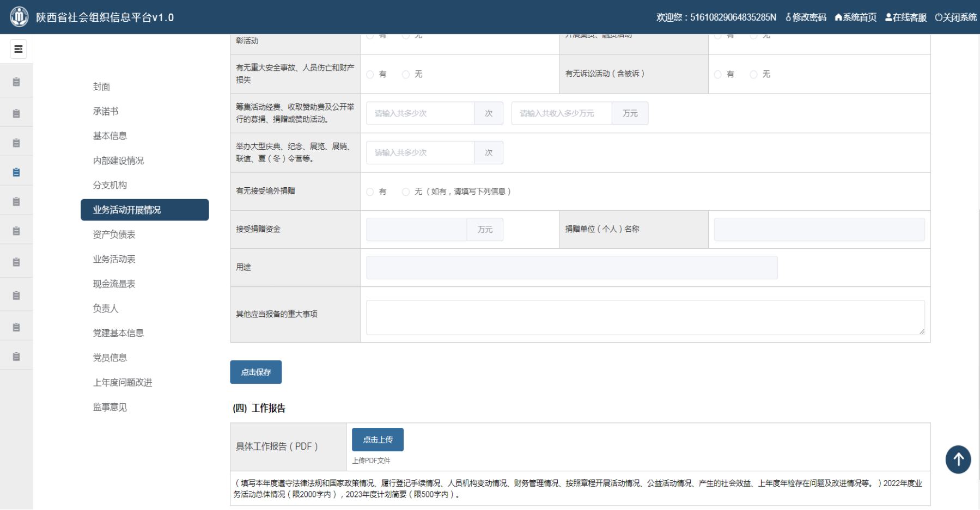
Task: Click the hamburger menu toggle icon
Action: (x=18, y=49)
